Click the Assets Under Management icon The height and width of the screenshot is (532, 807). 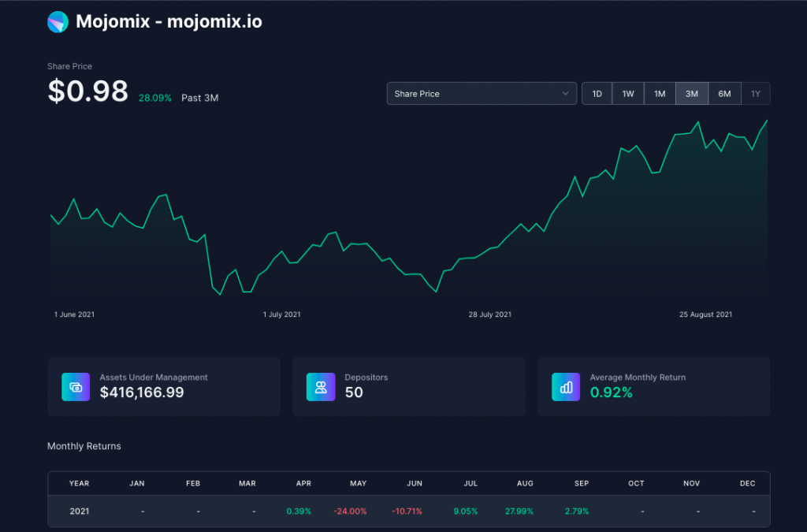click(76, 387)
